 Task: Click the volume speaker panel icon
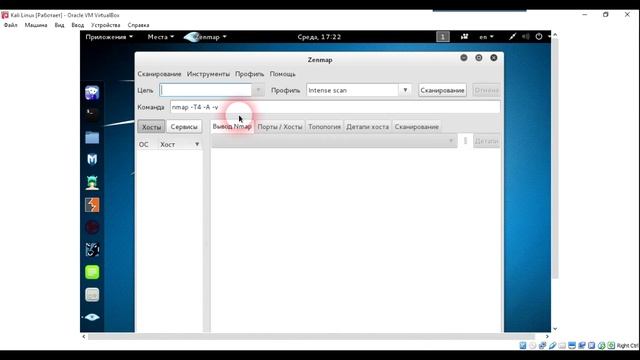pos(526,37)
